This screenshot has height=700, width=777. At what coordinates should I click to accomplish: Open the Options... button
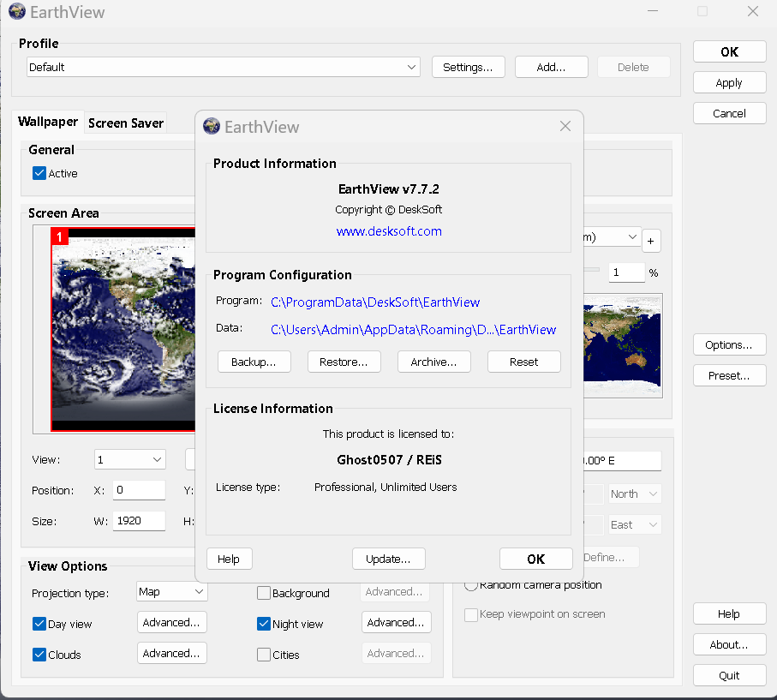click(729, 344)
